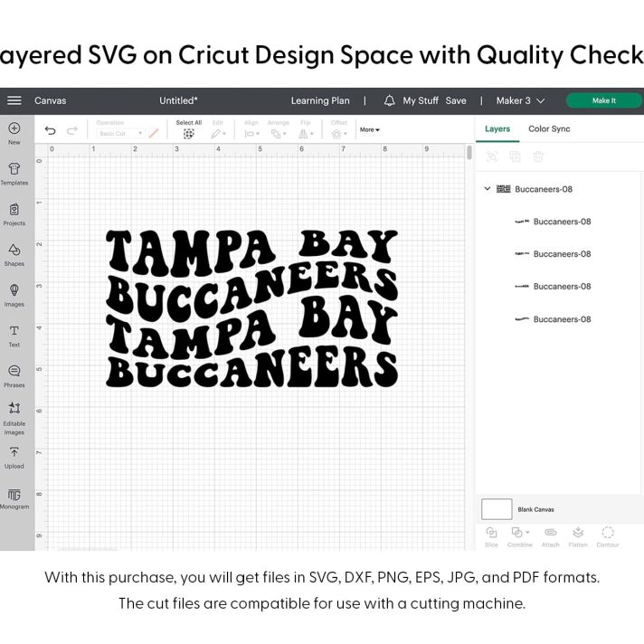Click the Attach tool
The image size is (644, 644).
(550, 537)
